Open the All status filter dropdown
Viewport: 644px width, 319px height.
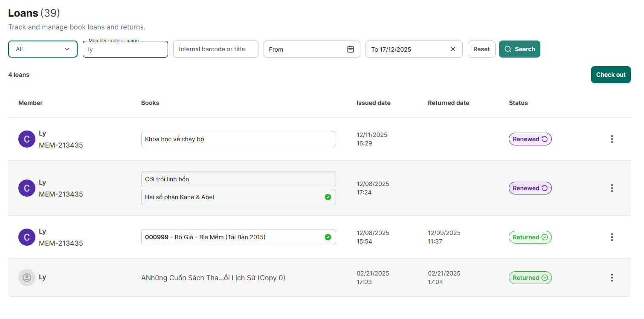(x=43, y=49)
